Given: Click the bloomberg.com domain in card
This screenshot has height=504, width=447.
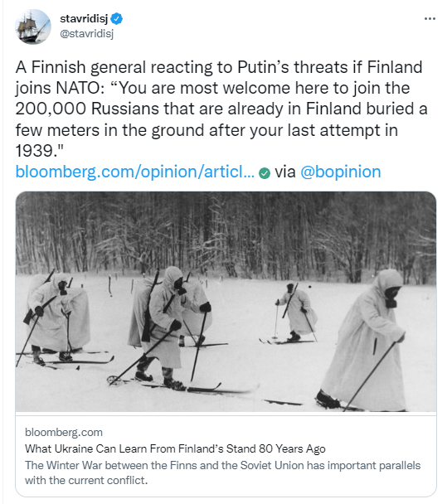Looking at the screenshot, I should click(x=64, y=433).
